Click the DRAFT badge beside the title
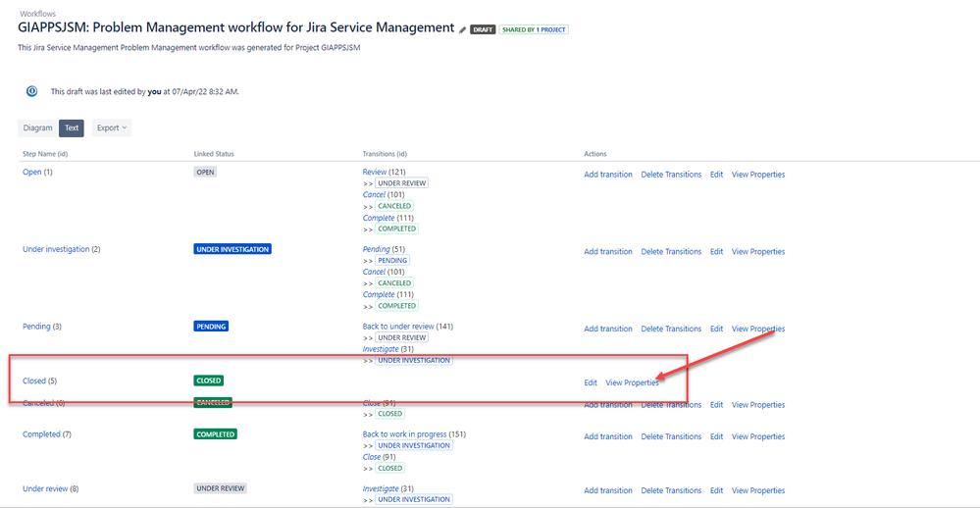This screenshot has height=508, width=980. point(483,29)
